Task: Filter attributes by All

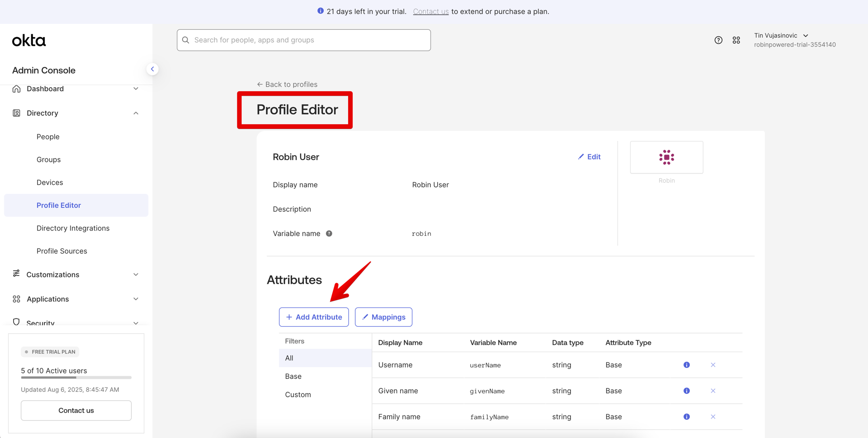Action: [x=325, y=358]
